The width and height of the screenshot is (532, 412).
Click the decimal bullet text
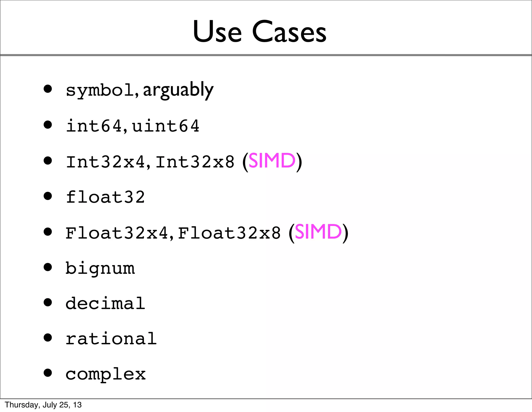pos(105,303)
